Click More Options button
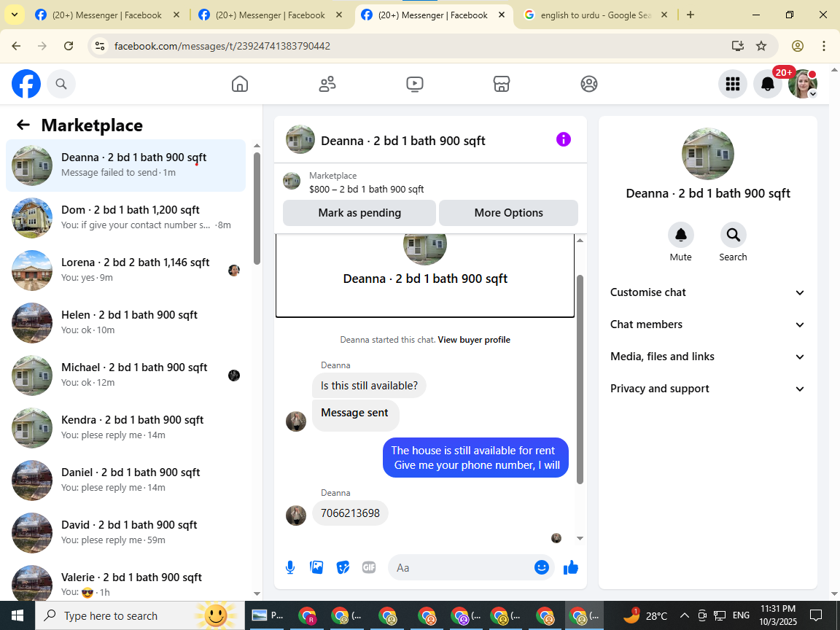The image size is (840, 630). tap(508, 213)
